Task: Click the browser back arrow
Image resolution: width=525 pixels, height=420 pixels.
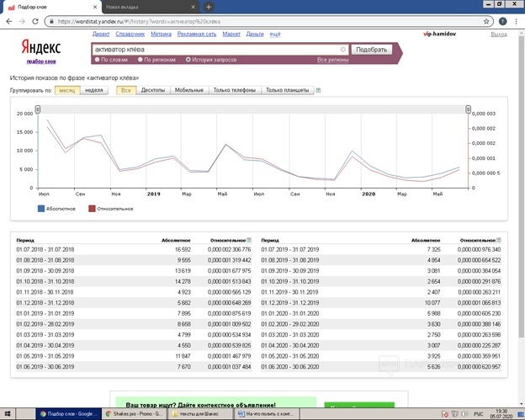Action: tap(9, 20)
